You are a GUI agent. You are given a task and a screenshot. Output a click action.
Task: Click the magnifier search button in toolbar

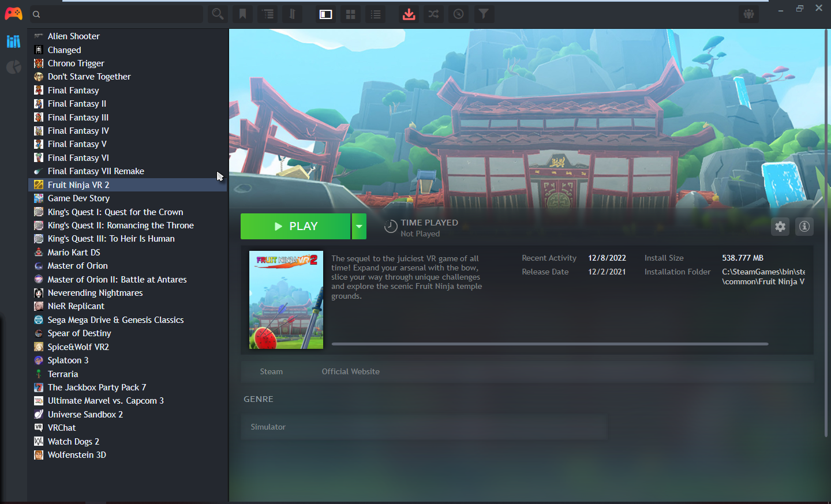pyautogui.click(x=218, y=14)
